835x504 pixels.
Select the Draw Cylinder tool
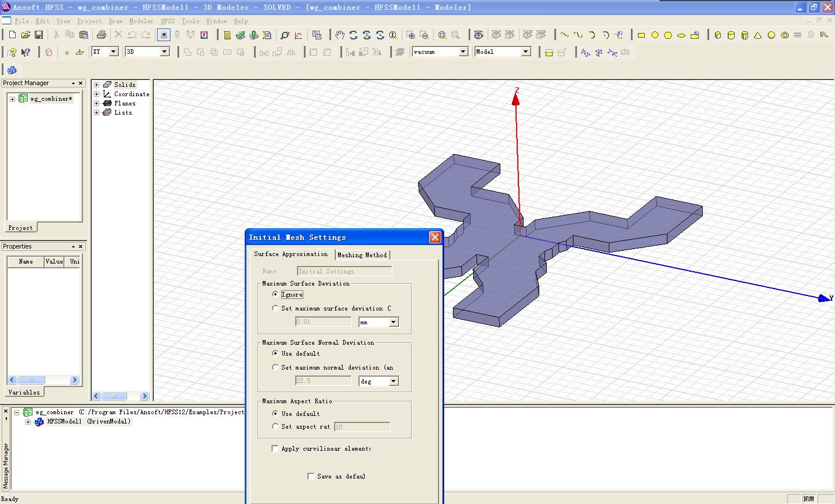point(731,35)
